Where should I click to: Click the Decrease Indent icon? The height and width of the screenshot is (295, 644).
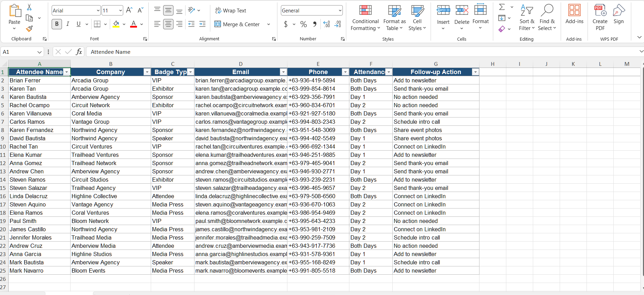[191, 24]
